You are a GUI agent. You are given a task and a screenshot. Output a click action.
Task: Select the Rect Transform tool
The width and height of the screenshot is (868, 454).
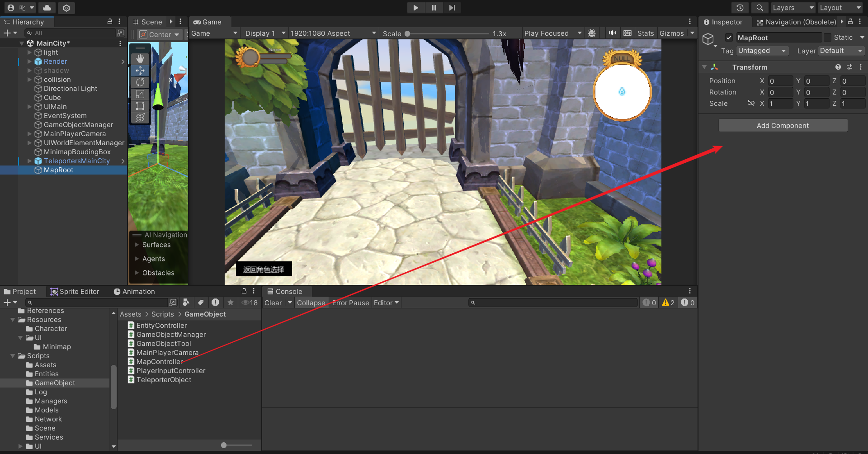tap(140, 106)
